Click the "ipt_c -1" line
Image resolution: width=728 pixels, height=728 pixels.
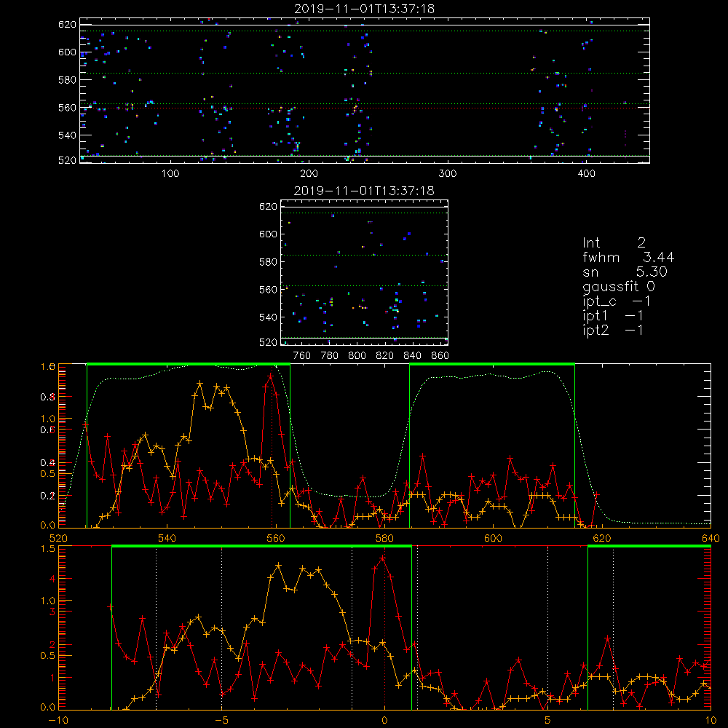point(617,301)
